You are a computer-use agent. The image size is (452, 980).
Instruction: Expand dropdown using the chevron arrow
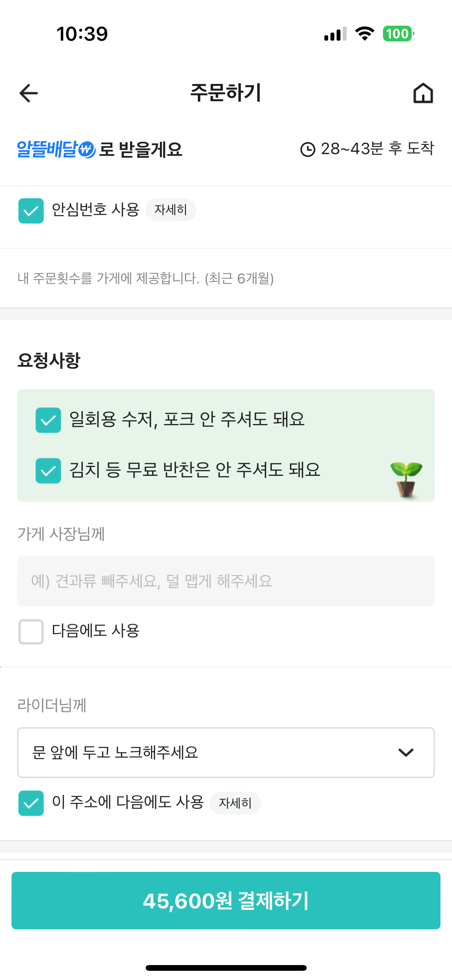point(406,752)
